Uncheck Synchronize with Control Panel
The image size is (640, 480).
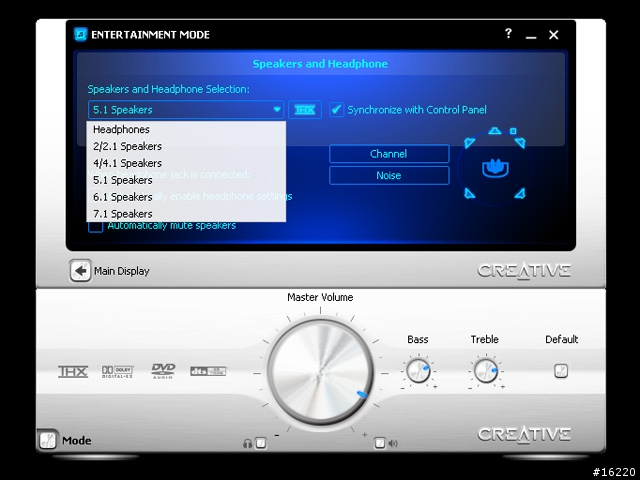[x=336, y=109]
